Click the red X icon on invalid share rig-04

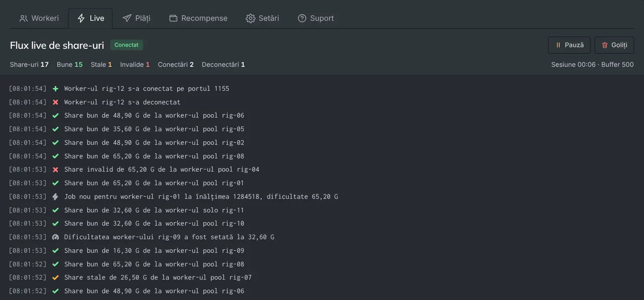[56, 170]
